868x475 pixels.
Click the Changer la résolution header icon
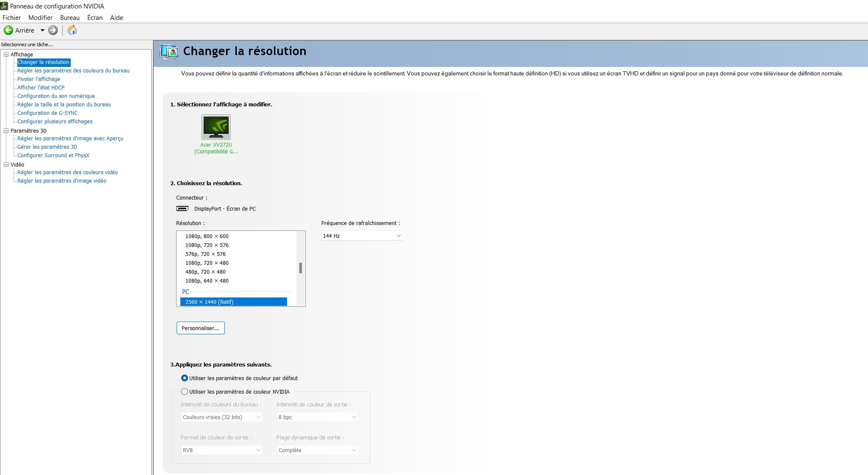pyautogui.click(x=169, y=52)
